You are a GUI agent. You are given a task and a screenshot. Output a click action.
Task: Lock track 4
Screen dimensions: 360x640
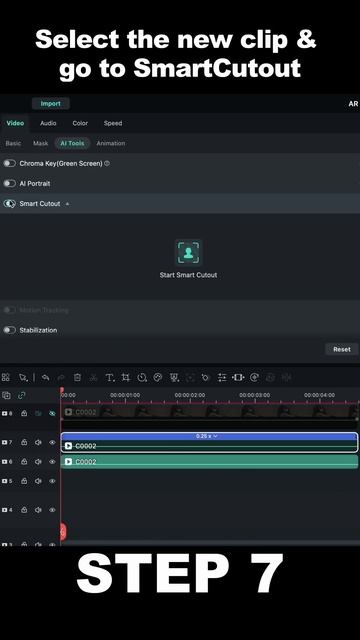(x=24, y=510)
